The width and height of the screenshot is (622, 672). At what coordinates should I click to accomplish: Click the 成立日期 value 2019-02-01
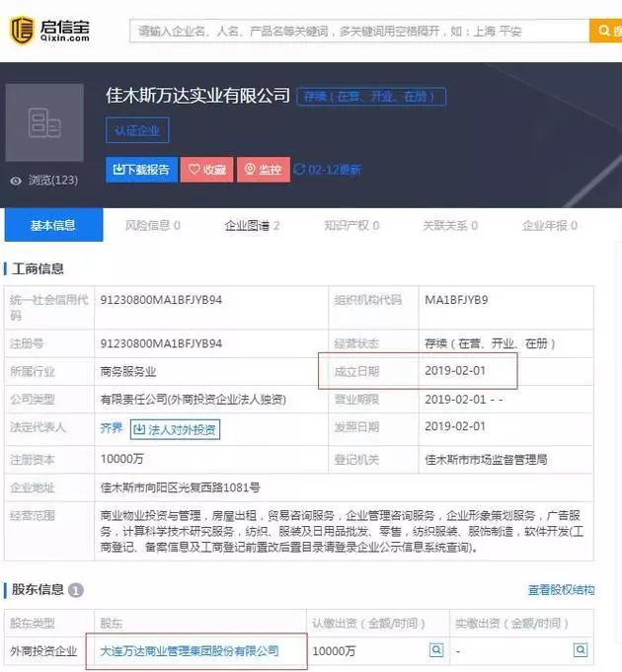coord(455,370)
